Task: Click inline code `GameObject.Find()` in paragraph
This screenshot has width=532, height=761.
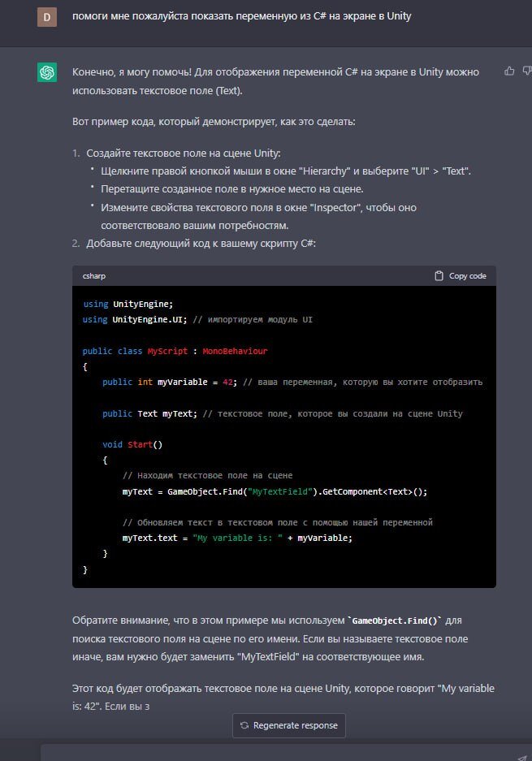Action: 395,620
